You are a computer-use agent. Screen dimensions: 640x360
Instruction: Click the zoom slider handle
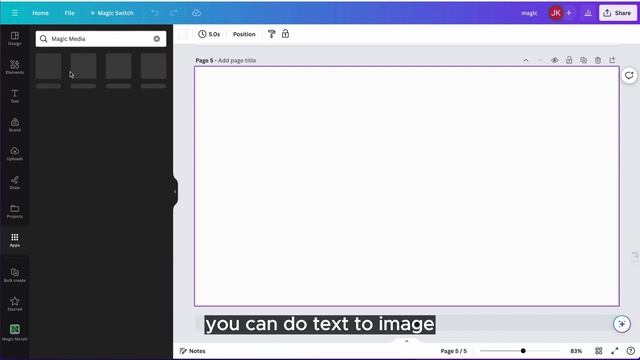pos(523,351)
